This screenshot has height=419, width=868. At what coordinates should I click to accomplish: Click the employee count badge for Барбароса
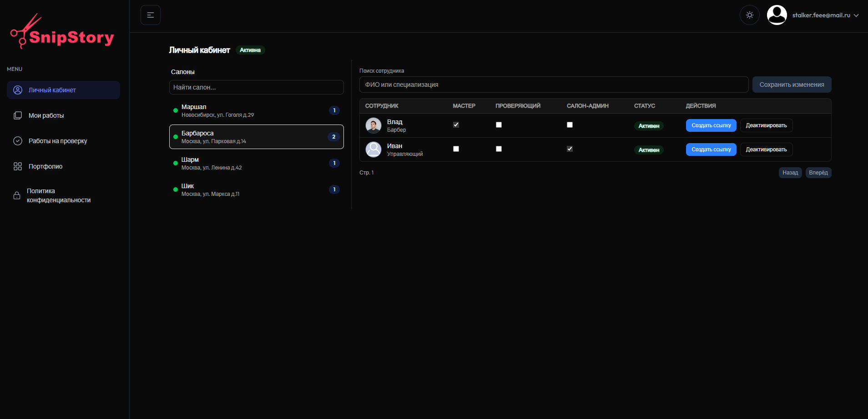coord(333,137)
